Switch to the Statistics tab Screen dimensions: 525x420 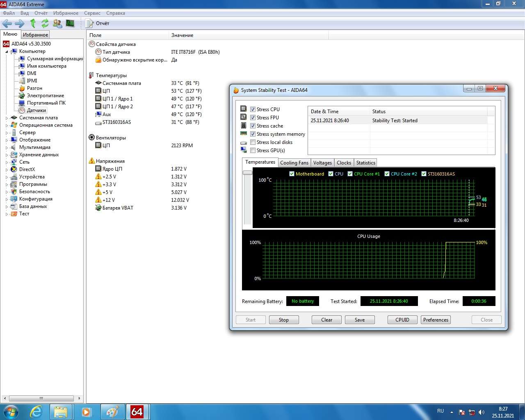[365, 163]
